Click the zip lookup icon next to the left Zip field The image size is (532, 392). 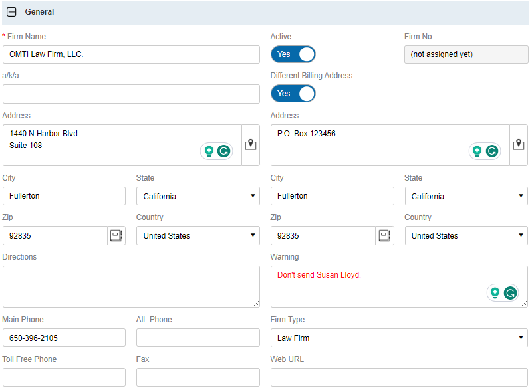pyautogui.click(x=116, y=235)
